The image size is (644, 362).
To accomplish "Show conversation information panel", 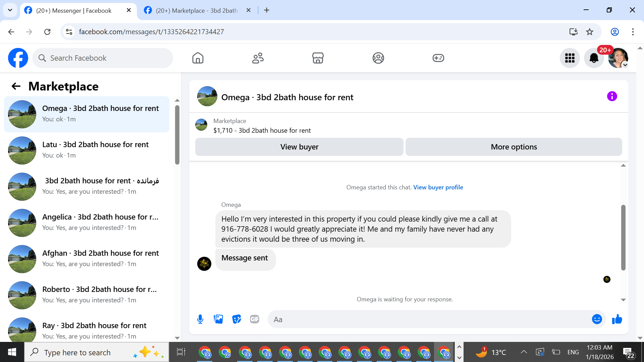I will click(x=612, y=97).
